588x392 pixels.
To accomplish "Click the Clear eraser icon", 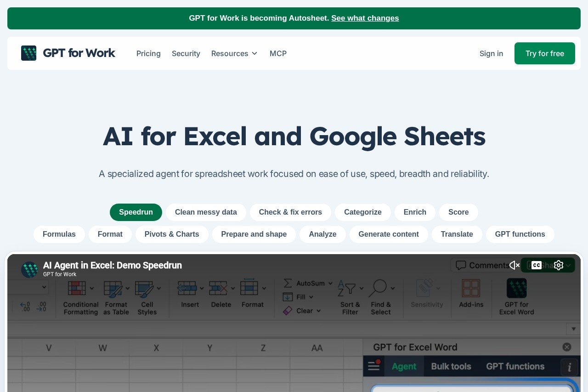I will 288,311.
